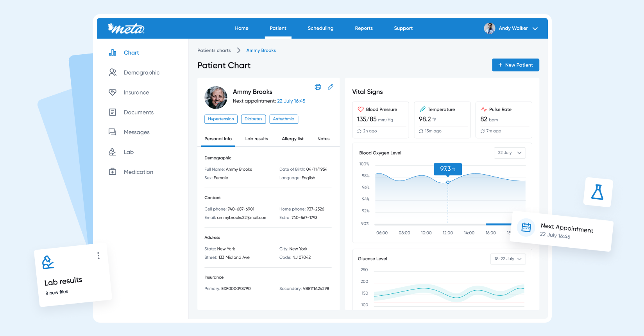Switch to the Lab results tab
Screen dimensions: 644x336
pos(256,139)
